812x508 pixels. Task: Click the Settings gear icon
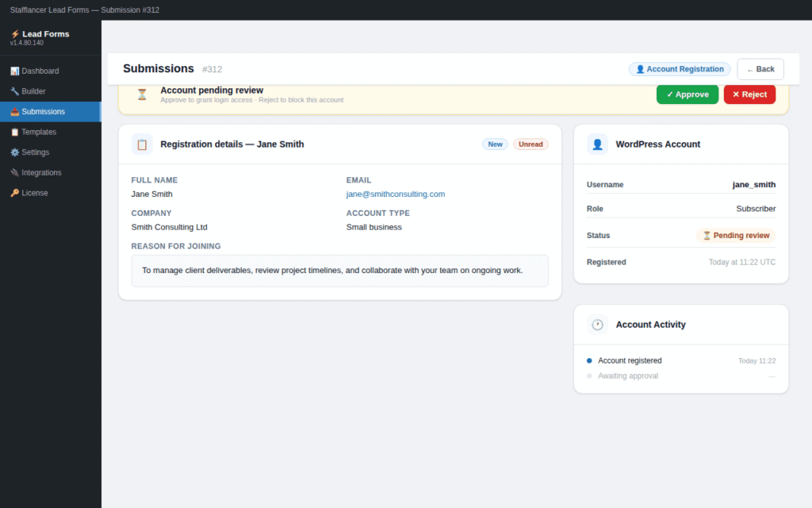click(14, 152)
